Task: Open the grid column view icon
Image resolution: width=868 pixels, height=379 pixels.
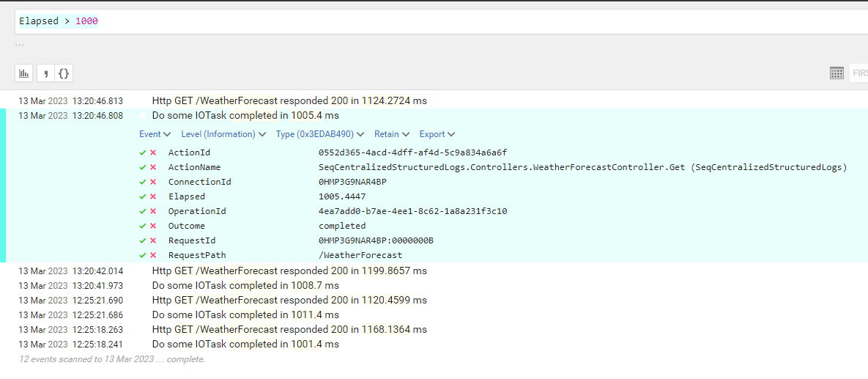Action: point(837,73)
